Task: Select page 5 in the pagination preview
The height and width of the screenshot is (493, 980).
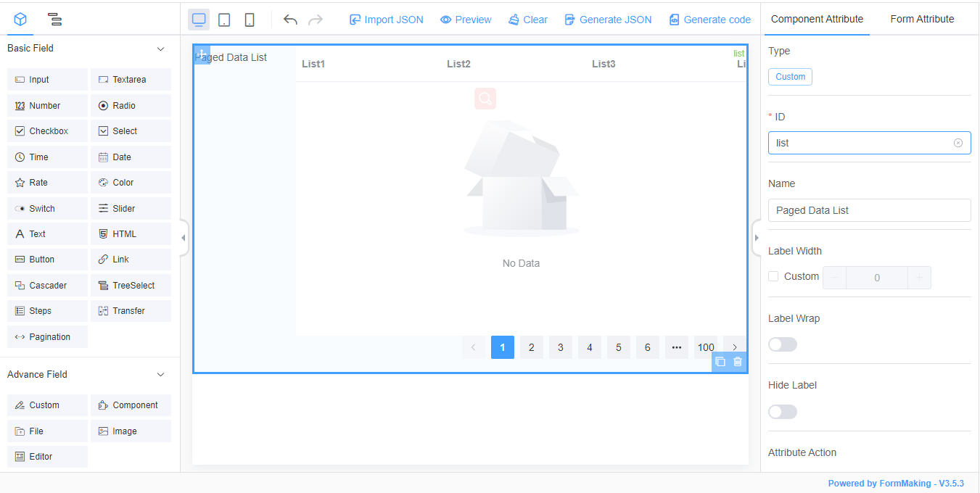Action: (619, 347)
